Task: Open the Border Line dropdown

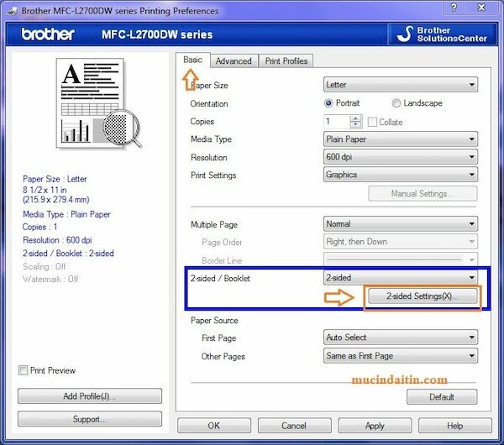Action: (401, 259)
